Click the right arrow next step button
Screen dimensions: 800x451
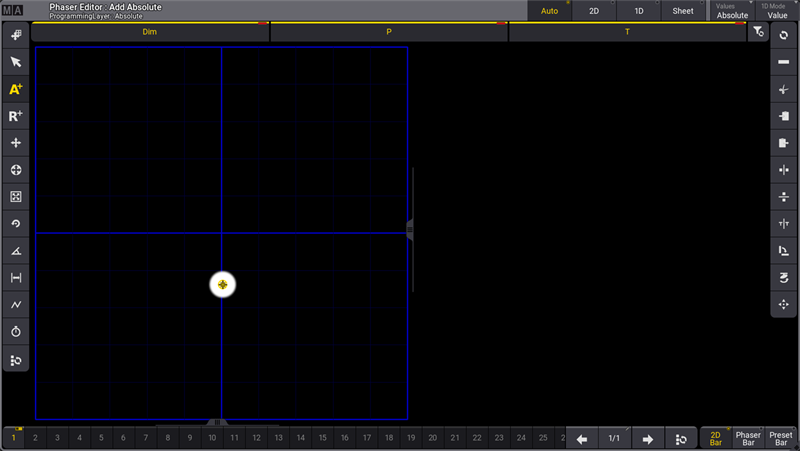647,439
